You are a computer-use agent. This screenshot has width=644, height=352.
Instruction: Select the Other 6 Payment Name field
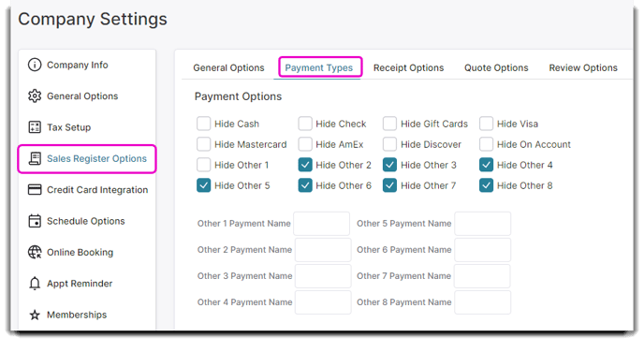[483, 250]
